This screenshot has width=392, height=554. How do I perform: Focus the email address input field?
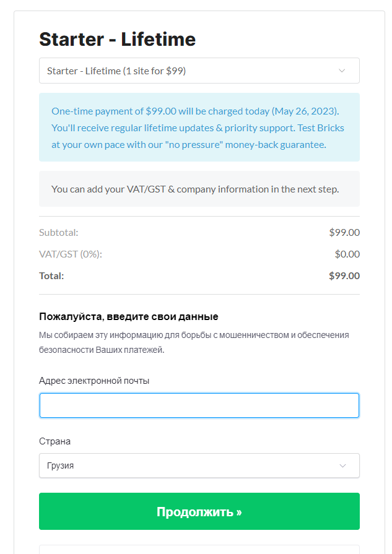point(199,405)
